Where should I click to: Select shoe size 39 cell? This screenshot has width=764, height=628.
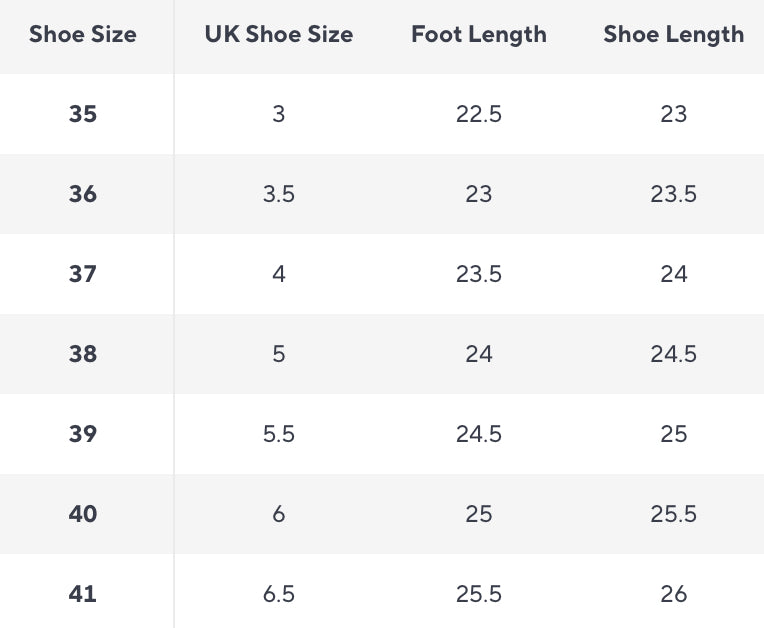point(83,434)
